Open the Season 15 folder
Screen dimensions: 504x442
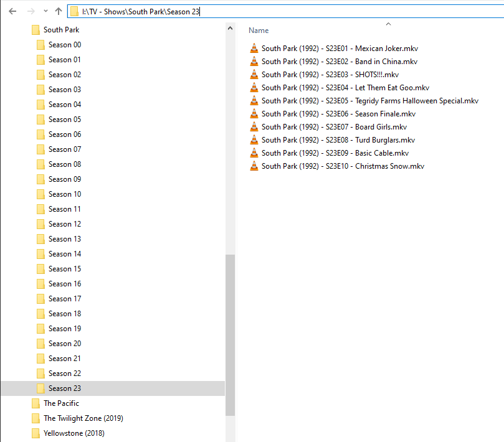pyautogui.click(x=65, y=269)
